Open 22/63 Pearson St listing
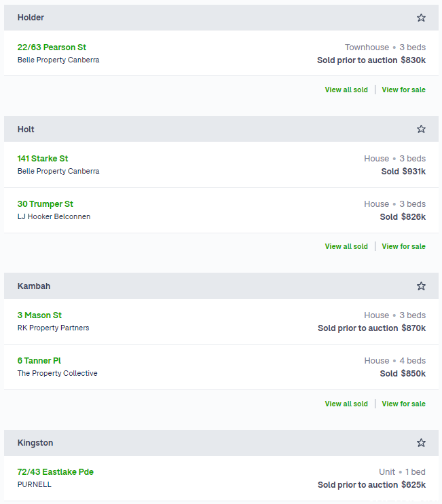Image resolution: width=442 pixels, height=504 pixels. pos(52,47)
